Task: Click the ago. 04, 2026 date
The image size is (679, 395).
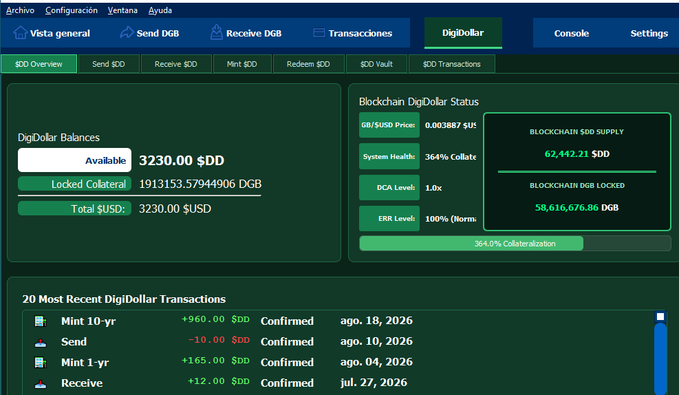Action: point(376,362)
